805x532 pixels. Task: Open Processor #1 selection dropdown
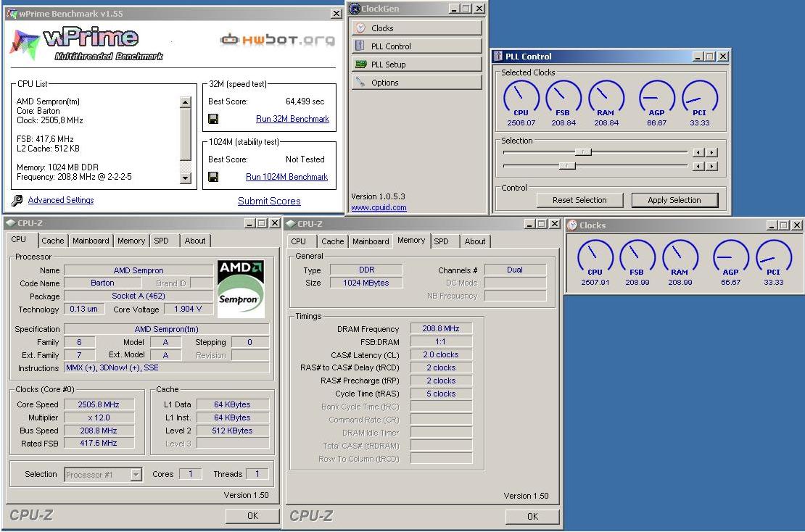coord(136,475)
